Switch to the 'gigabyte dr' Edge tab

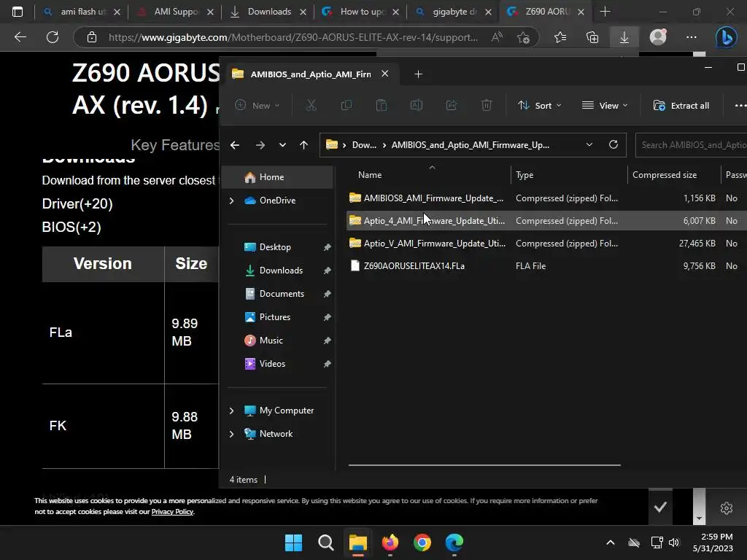tap(455, 12)
